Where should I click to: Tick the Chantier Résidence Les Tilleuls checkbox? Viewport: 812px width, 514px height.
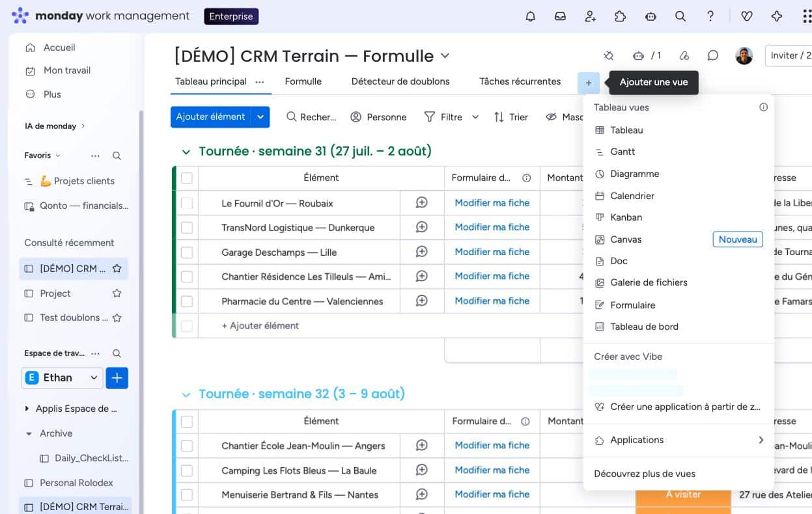187,277
